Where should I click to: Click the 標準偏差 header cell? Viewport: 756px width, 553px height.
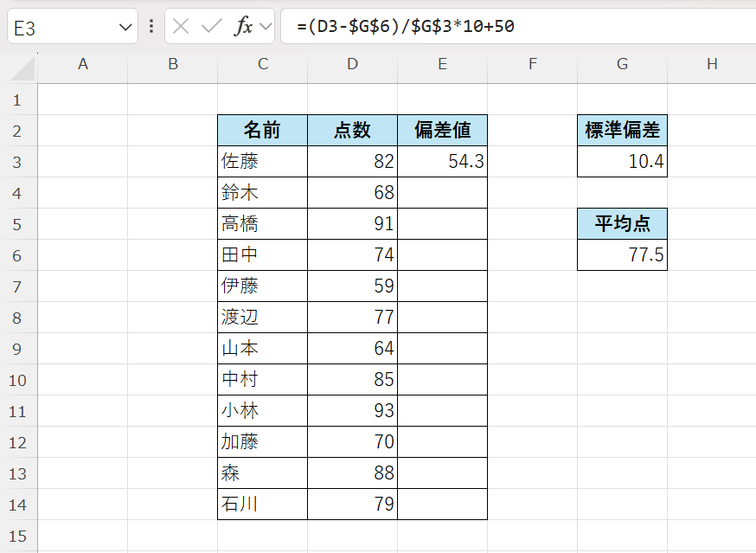click(x=622, y=131)
